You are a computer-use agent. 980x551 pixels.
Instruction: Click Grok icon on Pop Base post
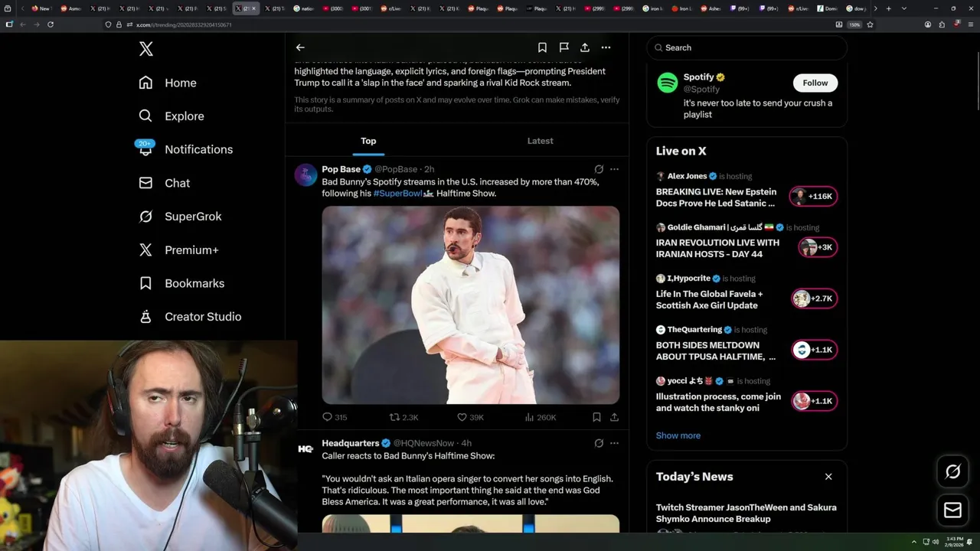click(x=599, y=169)
